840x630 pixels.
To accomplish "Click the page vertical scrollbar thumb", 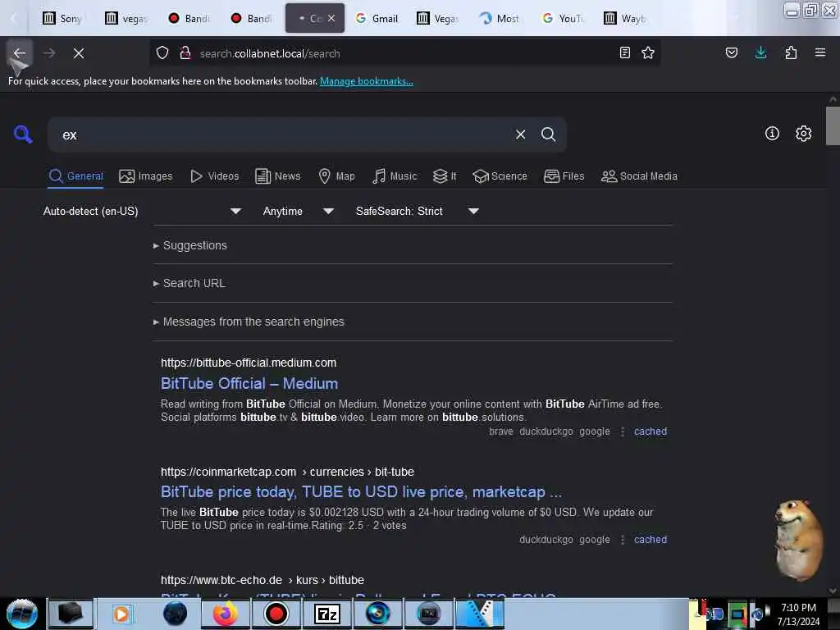I will point(833,126).
